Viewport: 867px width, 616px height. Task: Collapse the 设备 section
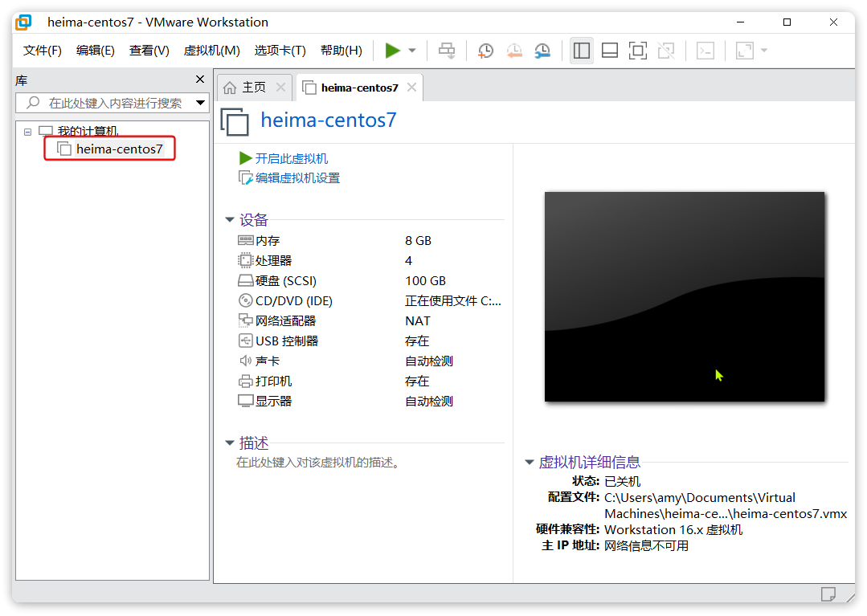[x=230, y=220]
